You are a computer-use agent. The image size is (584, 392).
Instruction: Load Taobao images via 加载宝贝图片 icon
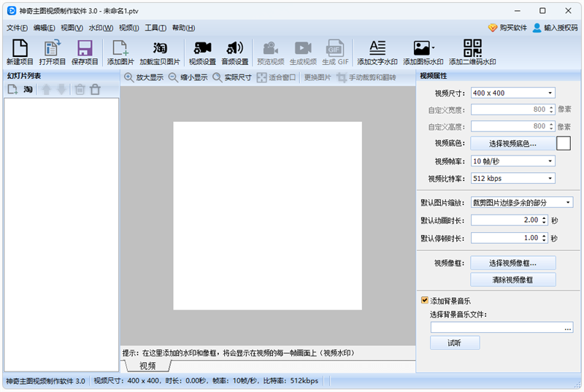[x=159, y=53]
